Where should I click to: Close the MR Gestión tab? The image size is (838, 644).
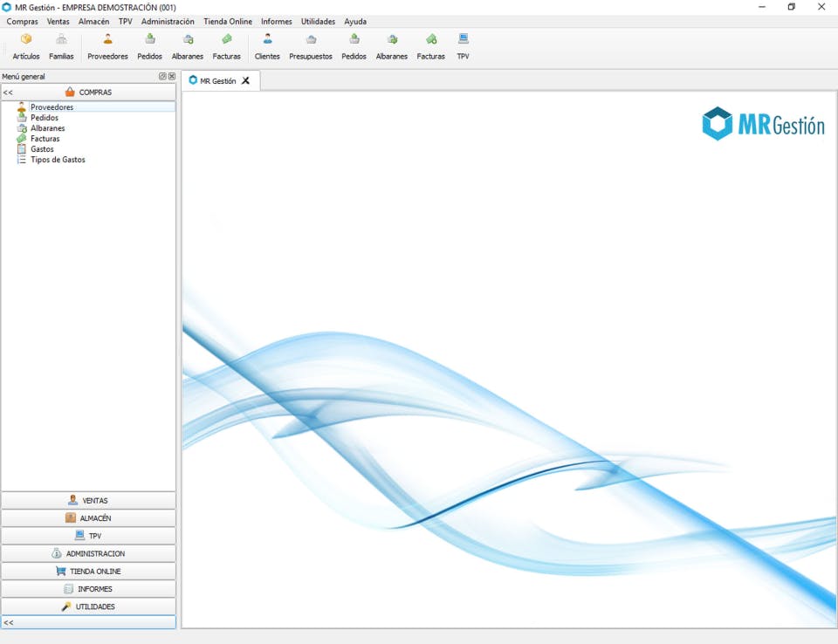246,80
